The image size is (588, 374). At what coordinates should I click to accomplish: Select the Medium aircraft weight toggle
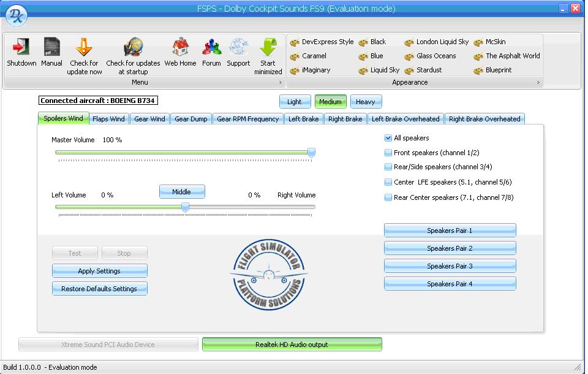330,102
